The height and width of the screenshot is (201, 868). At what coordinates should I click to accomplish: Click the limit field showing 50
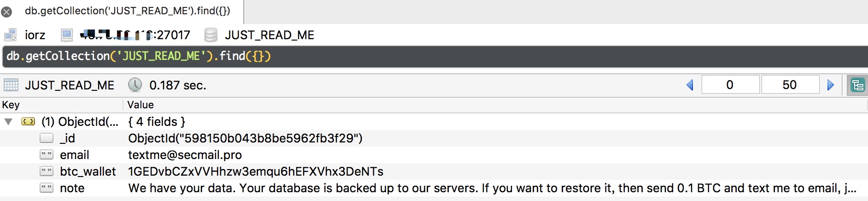790,85
